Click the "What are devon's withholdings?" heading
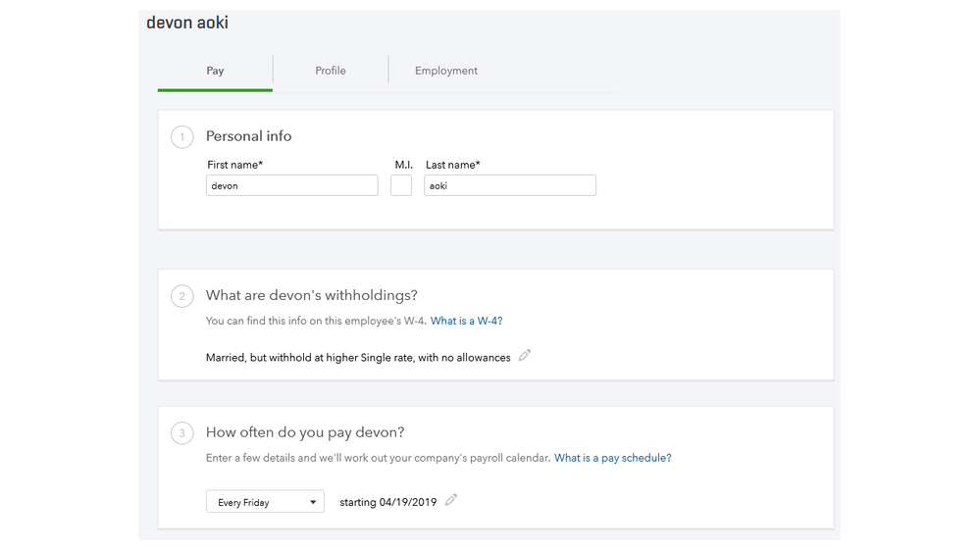The width and height of the screenshot is (980, 551). click(311, 295)
